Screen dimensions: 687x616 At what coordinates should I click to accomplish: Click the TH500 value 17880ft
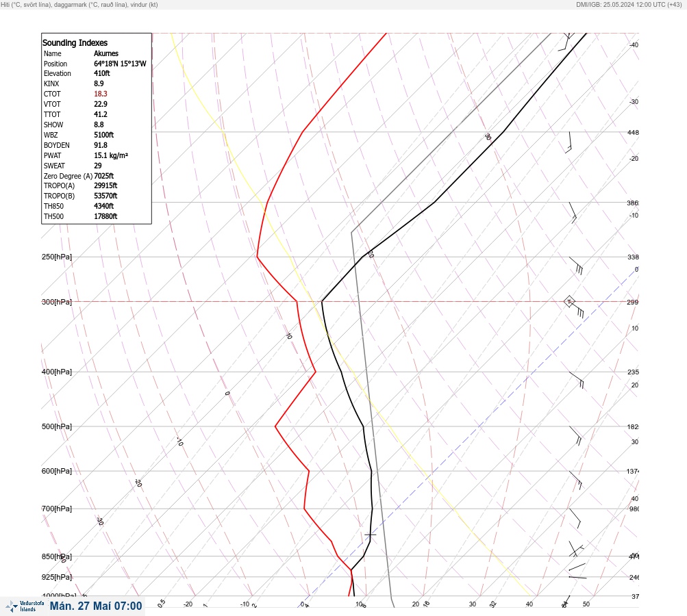pyautogui.click(x=105, y=216)
